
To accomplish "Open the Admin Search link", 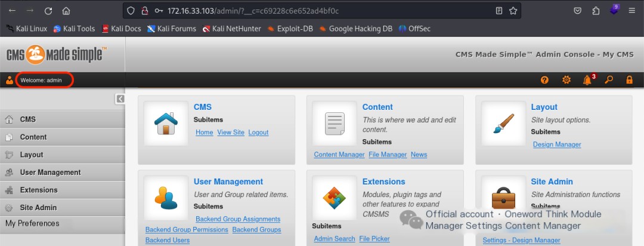I will [x=335, y=239].
